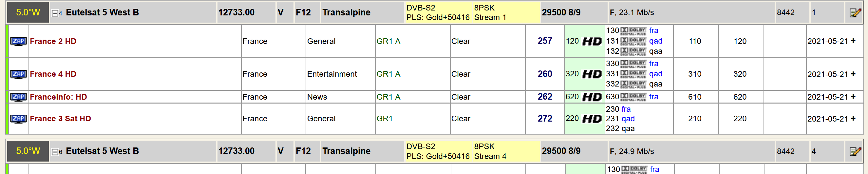
Task: Expand details with plus in France 2 HD row
Action: point(853,41)
